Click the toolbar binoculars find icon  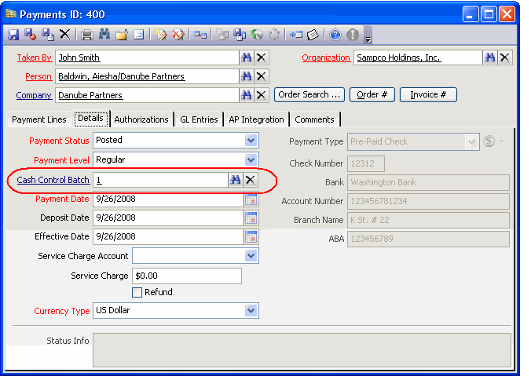104,34
